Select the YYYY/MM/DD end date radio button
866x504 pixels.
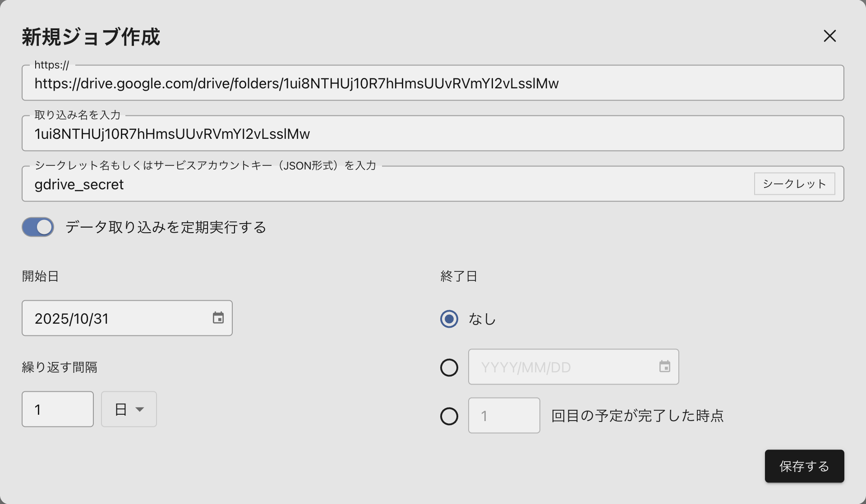[449, 367]
